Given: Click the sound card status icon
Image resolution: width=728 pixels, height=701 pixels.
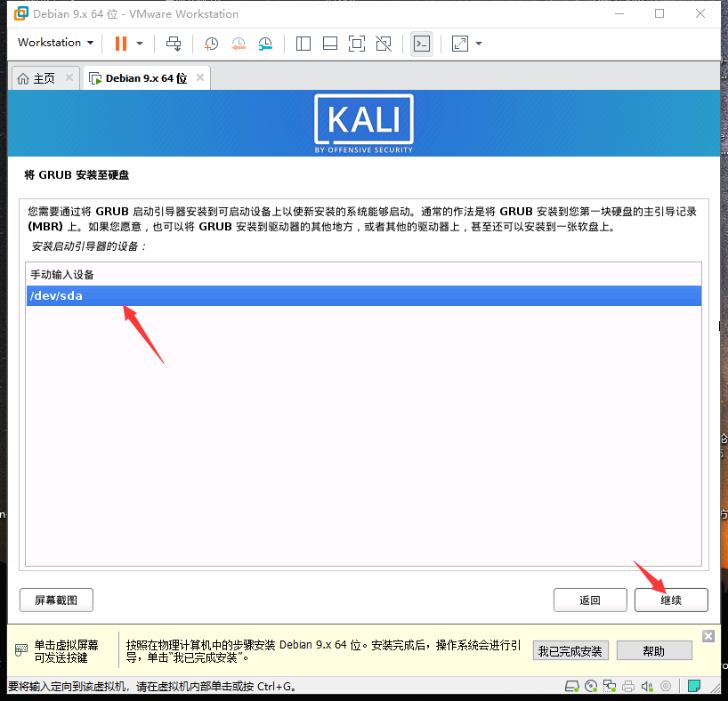Looking at the screenshot, I should point(647,686).
